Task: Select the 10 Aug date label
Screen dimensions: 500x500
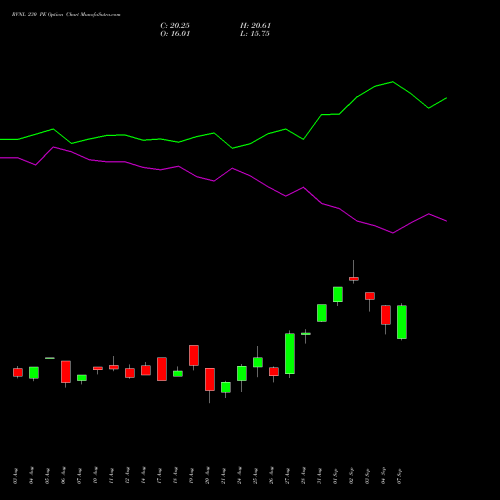Action: [95, 476]
